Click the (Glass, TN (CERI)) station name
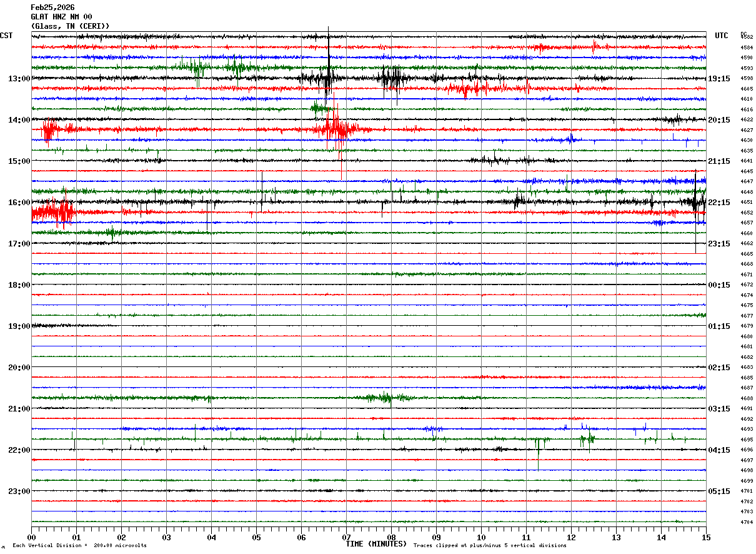 (70, 26)
